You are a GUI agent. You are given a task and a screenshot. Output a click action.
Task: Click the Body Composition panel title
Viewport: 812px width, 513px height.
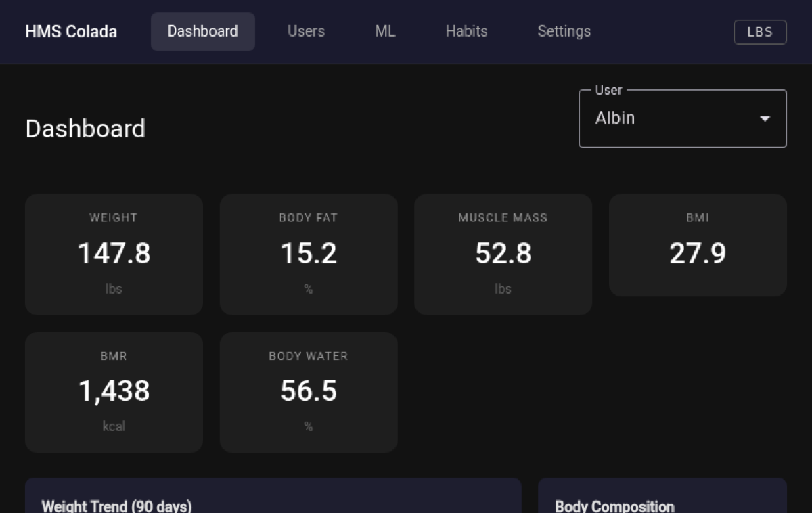click(x=614, y=506)
